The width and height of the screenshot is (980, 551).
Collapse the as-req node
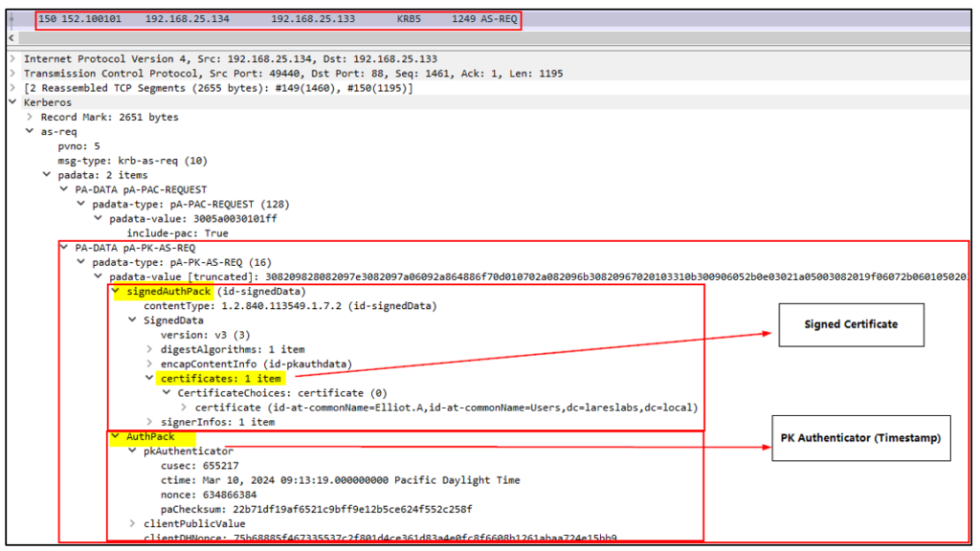point(30,131)
